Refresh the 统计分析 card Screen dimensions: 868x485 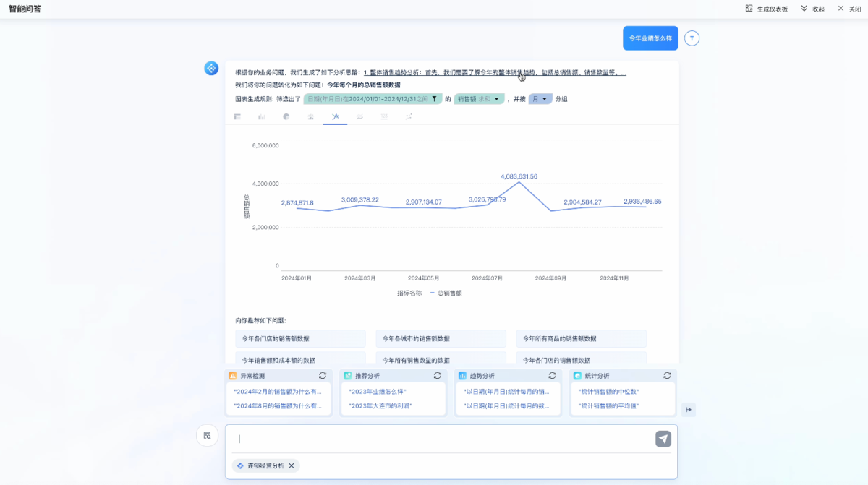[667, 376]
